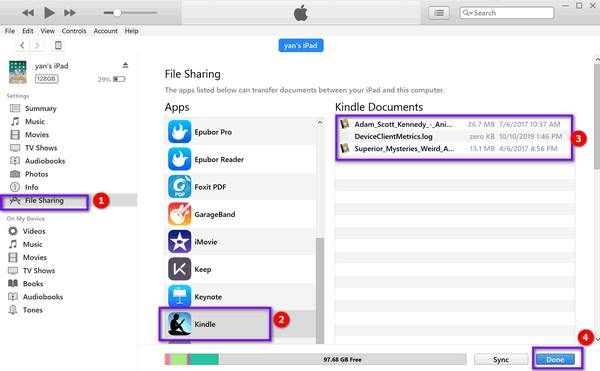Click the 29% battery indicator
Screen dimensions: 600x371
(x=111, y=79)
